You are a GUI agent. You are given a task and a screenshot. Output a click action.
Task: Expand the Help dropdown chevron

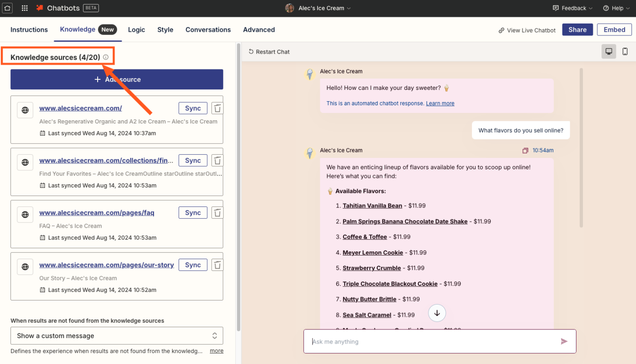click(x=627, y=9)
